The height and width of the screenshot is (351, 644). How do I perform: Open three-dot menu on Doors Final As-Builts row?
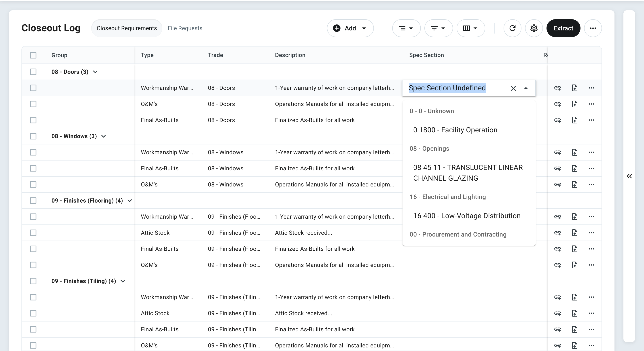[591, 120]
